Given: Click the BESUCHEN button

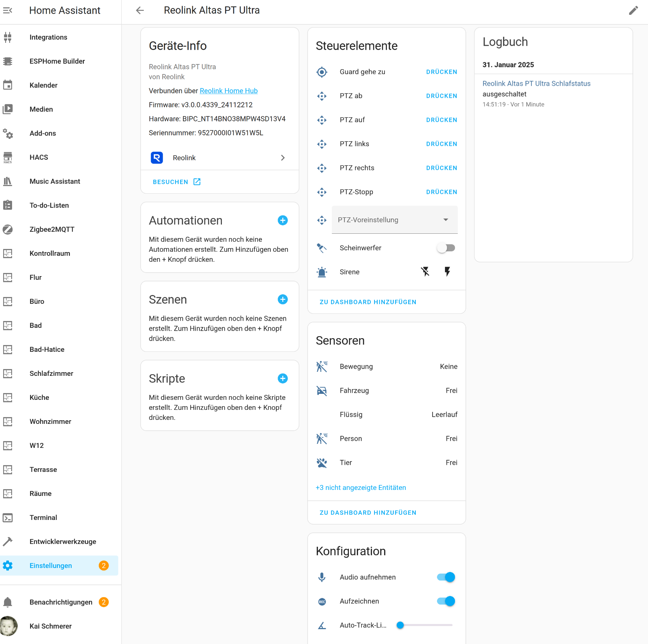Looking at the screenshot, I should coord(177,182).
